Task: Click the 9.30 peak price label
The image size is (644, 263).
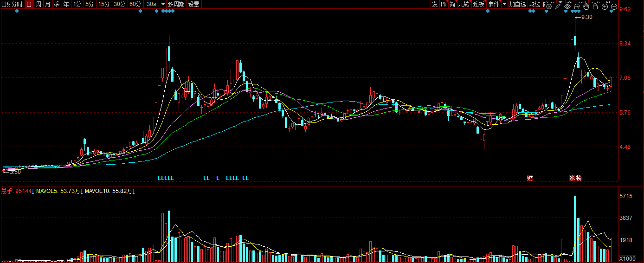Action: 586,17
